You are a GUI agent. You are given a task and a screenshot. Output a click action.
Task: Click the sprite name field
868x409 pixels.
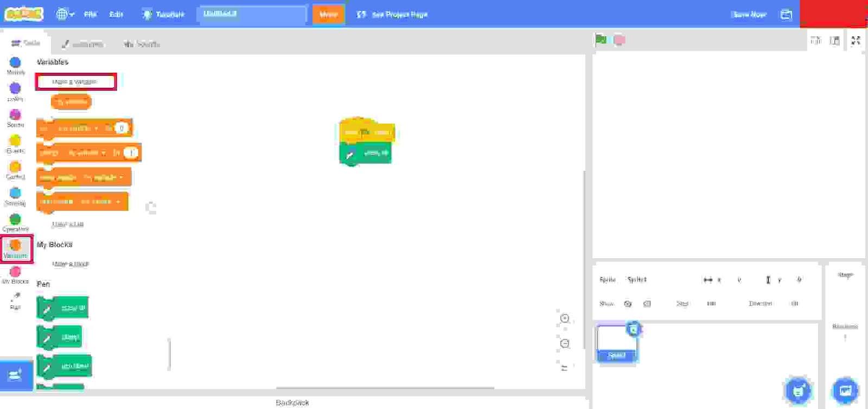tap(658, 279)
